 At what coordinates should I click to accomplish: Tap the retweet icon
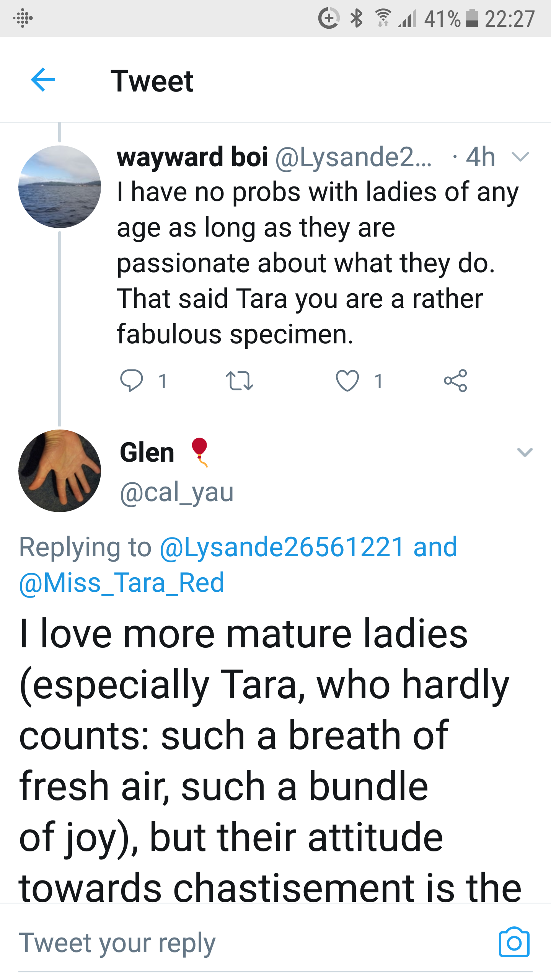coord(240,381)
